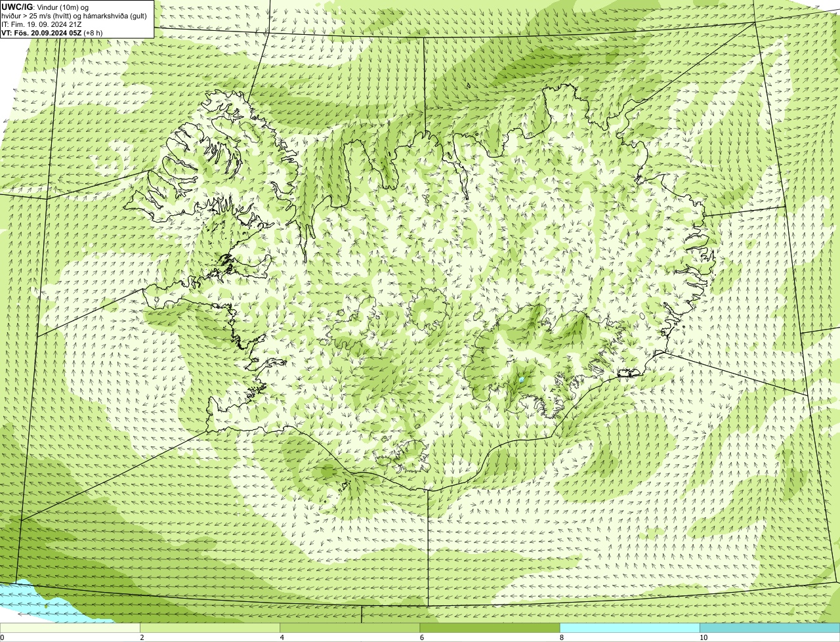The width and height of the screenshot is (840, 642).
Task: Click the pale yellow 0–2 m/s colorbar segment
Action: pyautogui.click(x=70, y=628)
